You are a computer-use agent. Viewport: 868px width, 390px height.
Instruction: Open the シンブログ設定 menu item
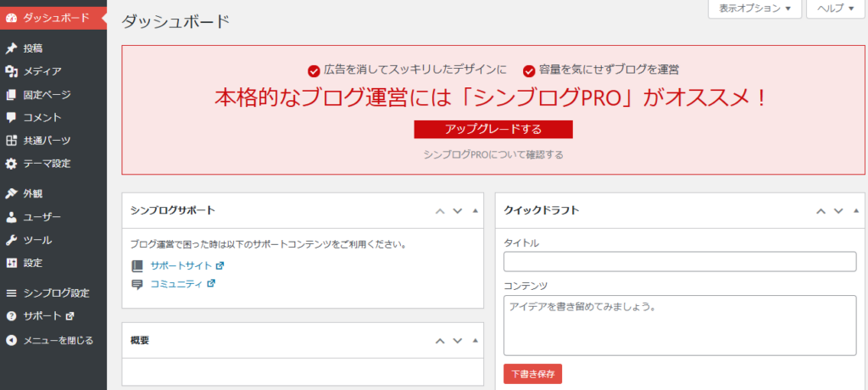56,293
